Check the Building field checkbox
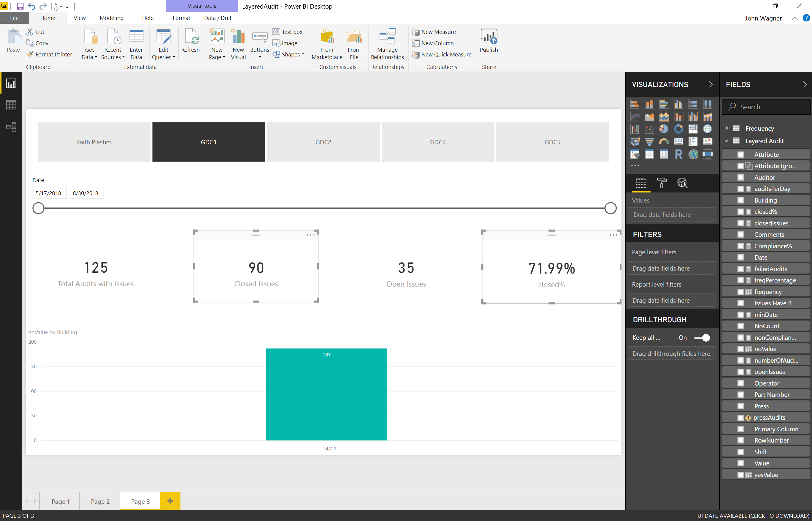Image resolution: width=812 pixels, height=521 pixels. point(740,200)
